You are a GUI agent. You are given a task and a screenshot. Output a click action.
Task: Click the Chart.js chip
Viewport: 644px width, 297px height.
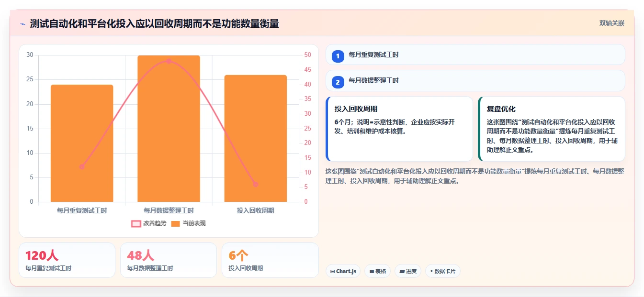tap(343, 271)
